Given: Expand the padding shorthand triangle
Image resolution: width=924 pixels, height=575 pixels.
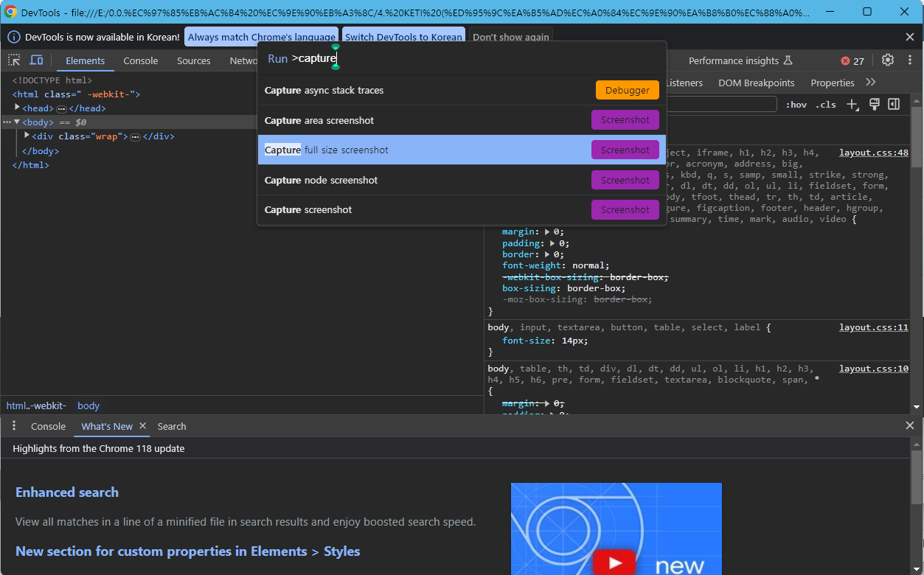Looking at the screenshot, I should [x=553, y=243].
